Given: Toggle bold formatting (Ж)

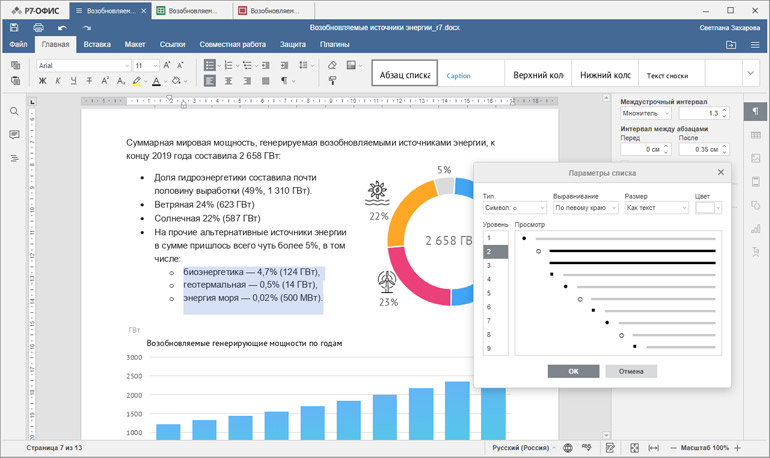Looking at the screenshot, I should tap(43, 81).
